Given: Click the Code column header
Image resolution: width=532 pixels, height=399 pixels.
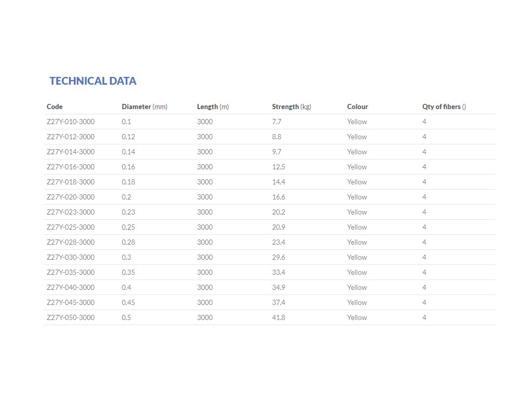Looking at the screenshot, I should click(55, 107).
